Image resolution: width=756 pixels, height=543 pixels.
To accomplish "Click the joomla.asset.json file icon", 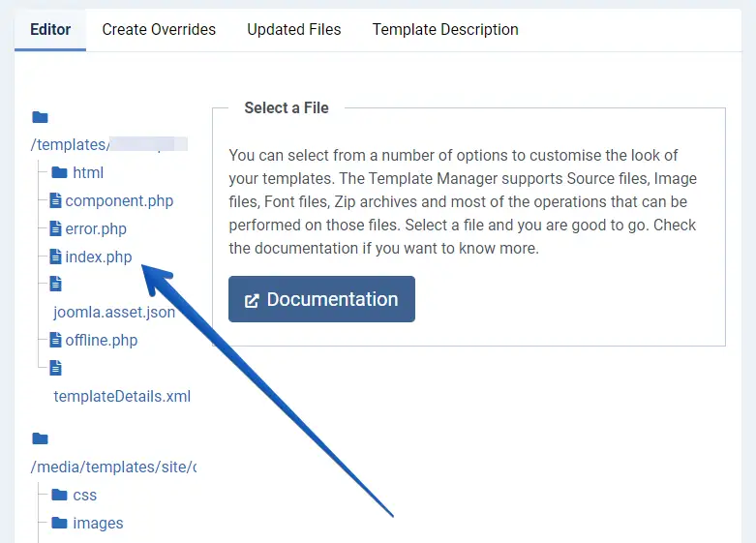I will pyautogui.click(x=56, y=284).
